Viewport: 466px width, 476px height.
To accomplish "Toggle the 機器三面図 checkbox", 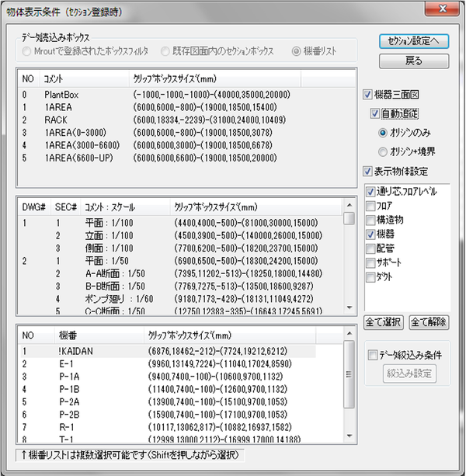I will click(368, 95).
